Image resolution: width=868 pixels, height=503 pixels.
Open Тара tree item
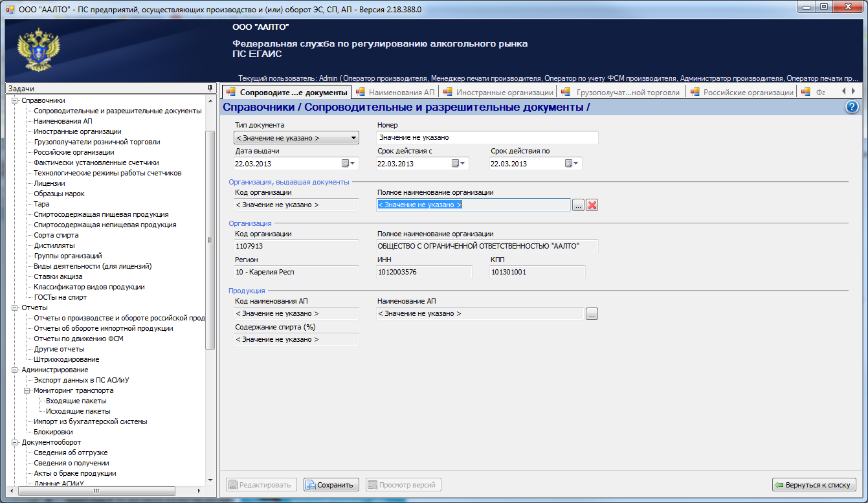coord(41,204)
